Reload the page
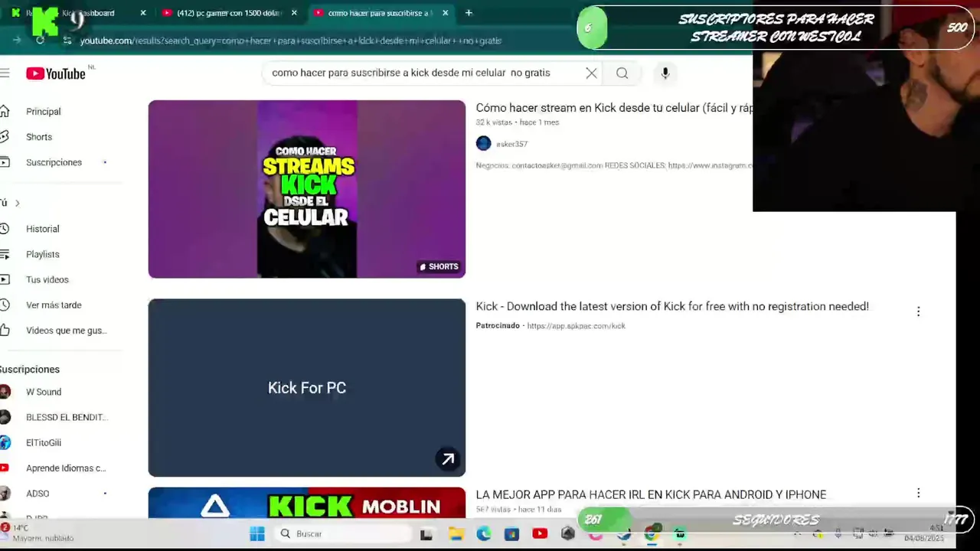 [x=40, y=41]
